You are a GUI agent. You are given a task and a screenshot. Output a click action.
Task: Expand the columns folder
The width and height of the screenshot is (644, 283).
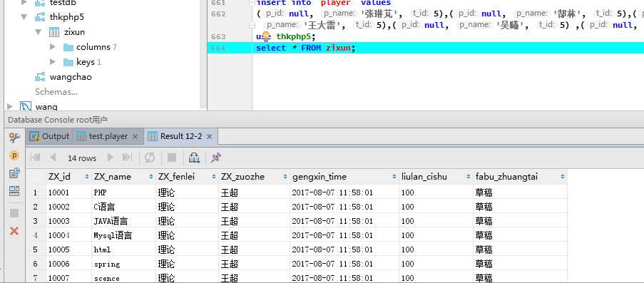coord(52,47)
